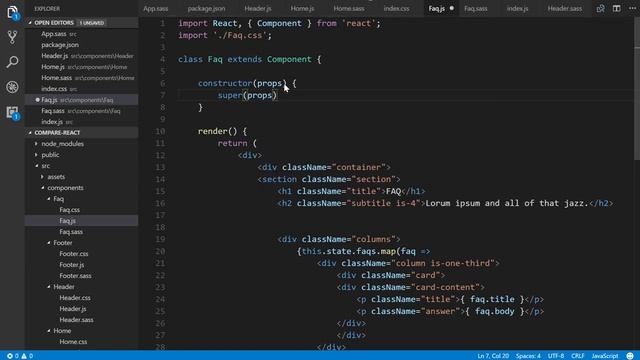Select package.json in Open Editors list
Viewport: 640px width, 360px height.
60,45
